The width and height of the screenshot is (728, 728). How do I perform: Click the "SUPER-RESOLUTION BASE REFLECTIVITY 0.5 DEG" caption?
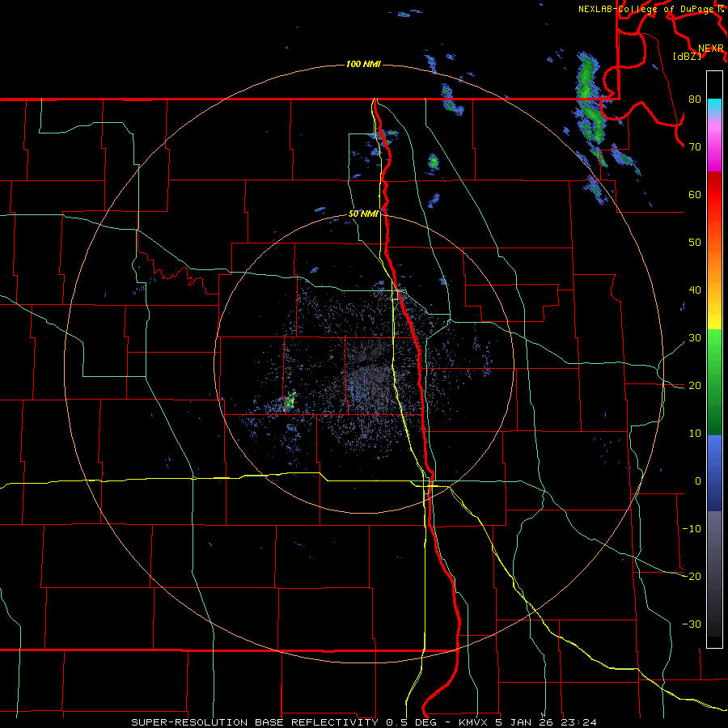pyautogui.click(x=284, y=722)
